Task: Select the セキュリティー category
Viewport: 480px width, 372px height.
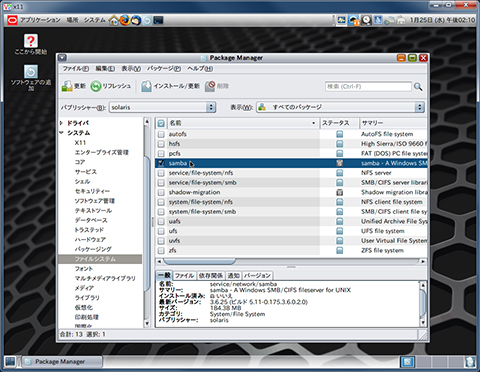Action: click(92, 191)
